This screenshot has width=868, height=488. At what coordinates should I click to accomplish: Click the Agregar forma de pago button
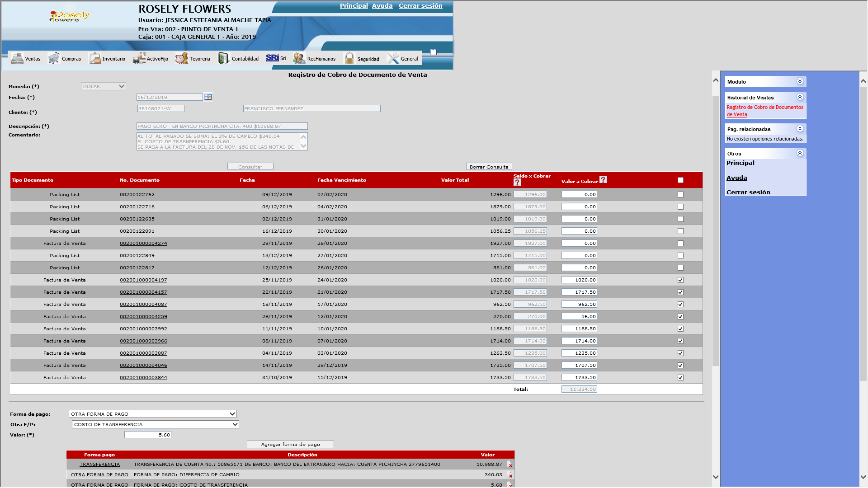point(290,445)
